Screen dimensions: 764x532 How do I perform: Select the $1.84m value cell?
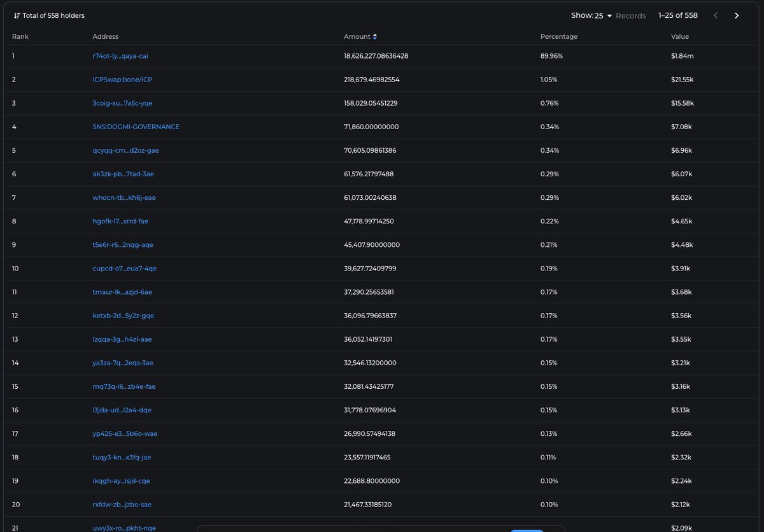click(683, 56)
